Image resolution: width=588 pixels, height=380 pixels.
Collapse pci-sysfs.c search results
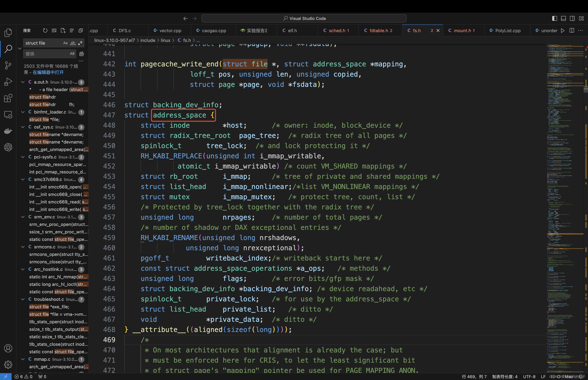[x=23, y=157]
